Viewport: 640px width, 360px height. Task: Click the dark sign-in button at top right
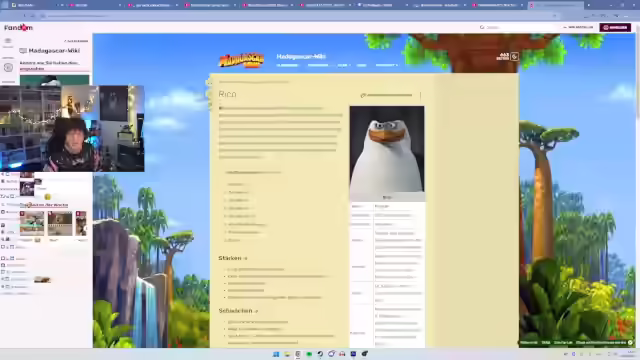click(615, 27)
